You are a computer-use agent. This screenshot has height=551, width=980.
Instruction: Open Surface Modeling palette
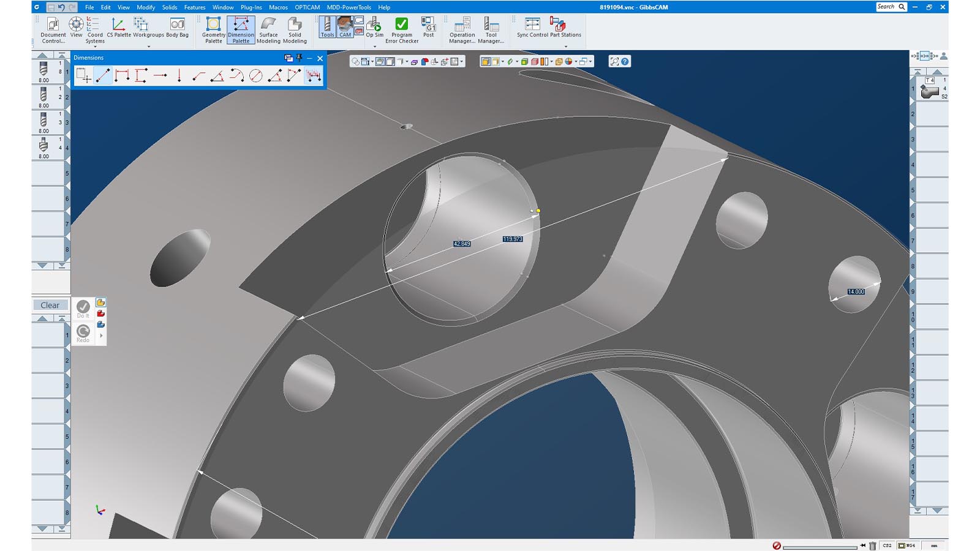pyautogui.click(x=268, y=30)
